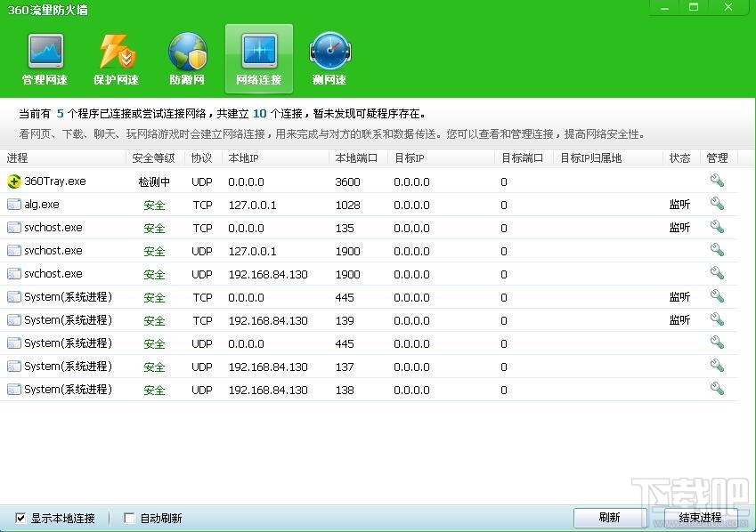This screenshot has width=756, height=532.
Task: Click the 状态 column header
Action: (679, 157)
